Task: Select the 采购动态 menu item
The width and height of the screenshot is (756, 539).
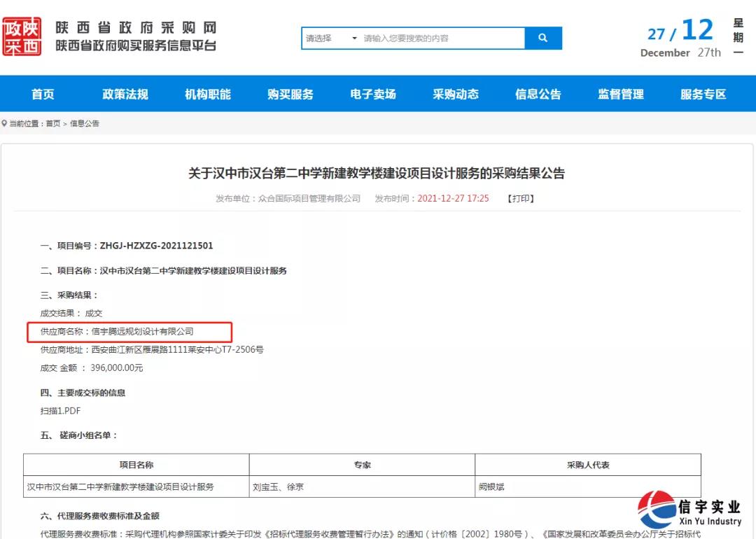Action: tap(454, 93)
